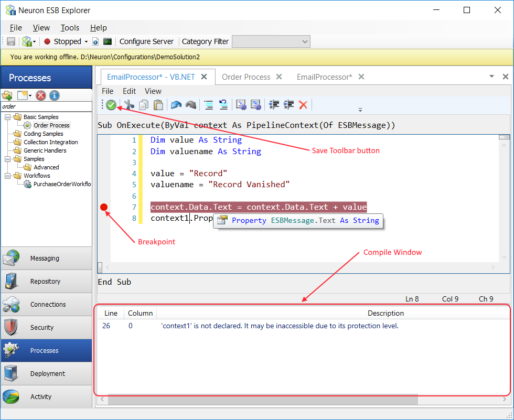
Task: Close the EmailProcessor* - VB.NET tab
Action: click(204, 77)
